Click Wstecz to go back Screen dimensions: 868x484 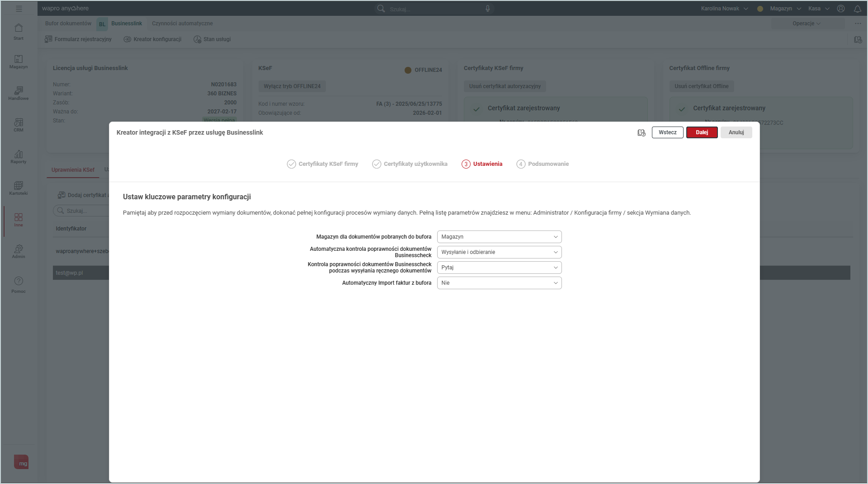click(667, 132)
